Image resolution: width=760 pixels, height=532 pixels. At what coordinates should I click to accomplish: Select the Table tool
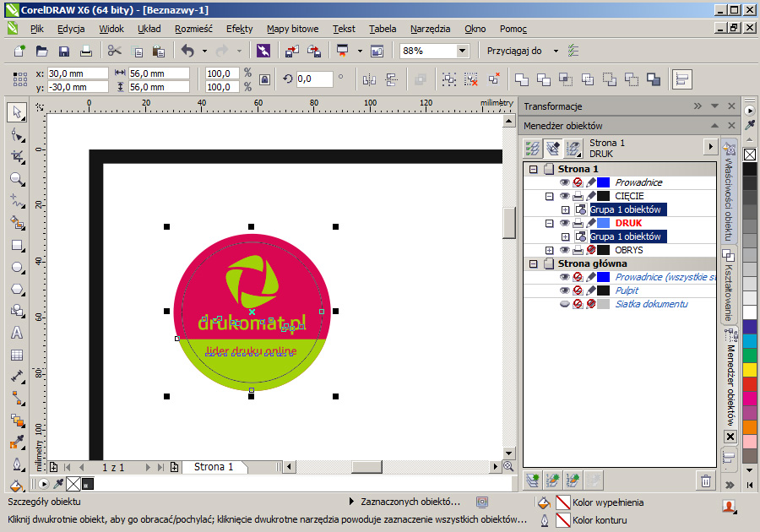(17, 356)
